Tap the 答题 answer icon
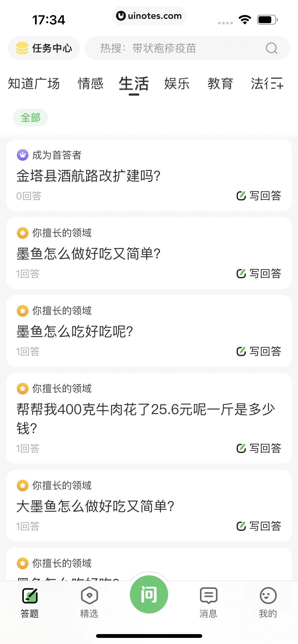 pyautogui.click(x=30, y=596)
